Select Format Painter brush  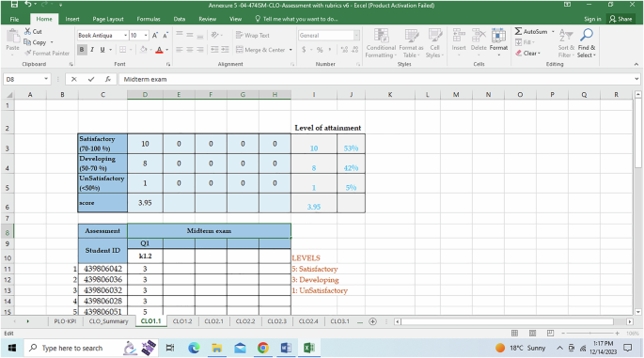click(x=28, y=53)
